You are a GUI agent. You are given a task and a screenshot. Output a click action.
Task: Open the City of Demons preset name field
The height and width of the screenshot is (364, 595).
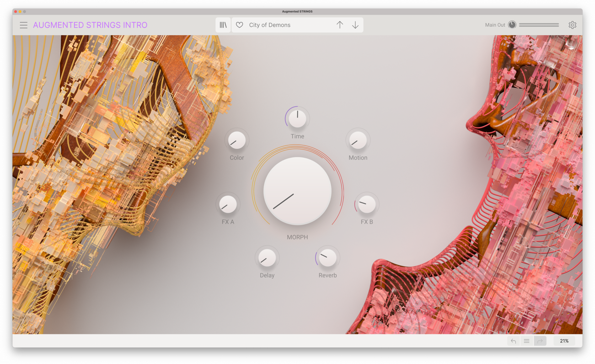[284, 25]
